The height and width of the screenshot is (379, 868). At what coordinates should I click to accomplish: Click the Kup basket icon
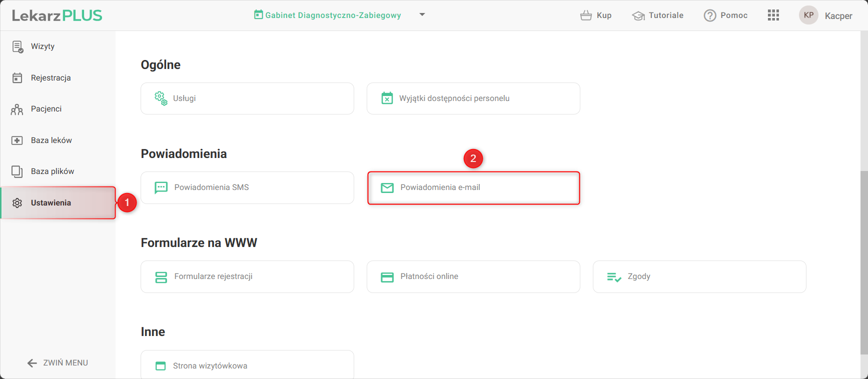[x=586, y=15]
